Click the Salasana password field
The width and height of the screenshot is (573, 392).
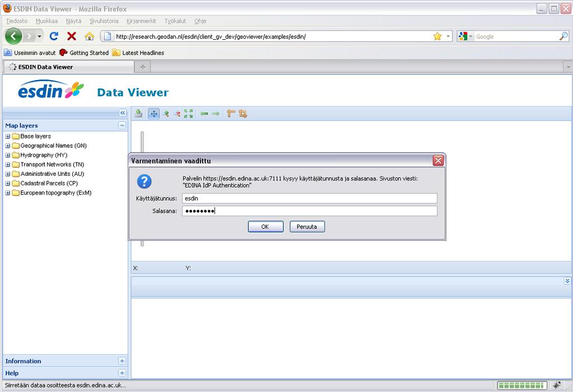(x=310, y=211)
